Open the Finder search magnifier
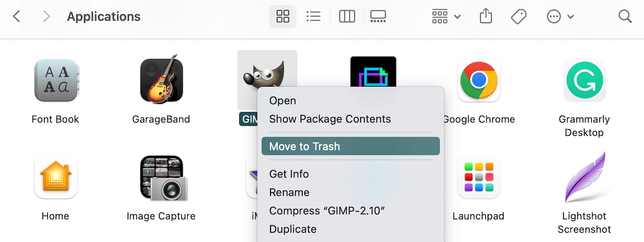This screenshot has height=242, width=644. (x=625, y=17)
